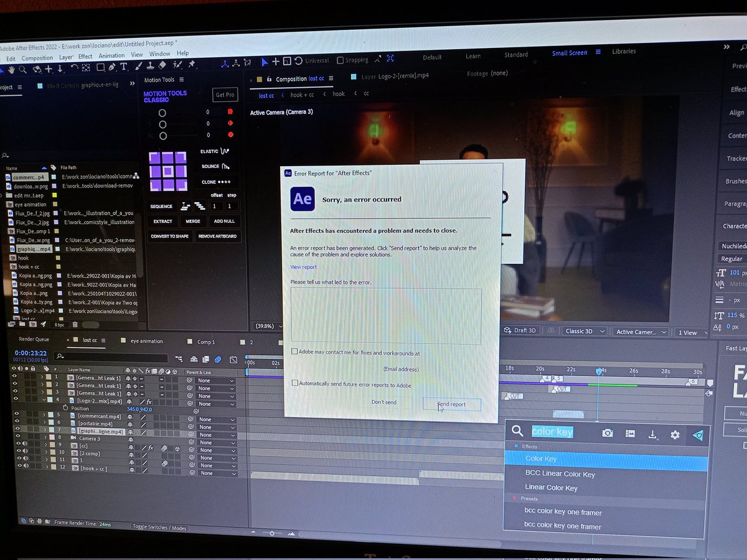Open the Graph Editor in the timeline

tap(233, 360)
